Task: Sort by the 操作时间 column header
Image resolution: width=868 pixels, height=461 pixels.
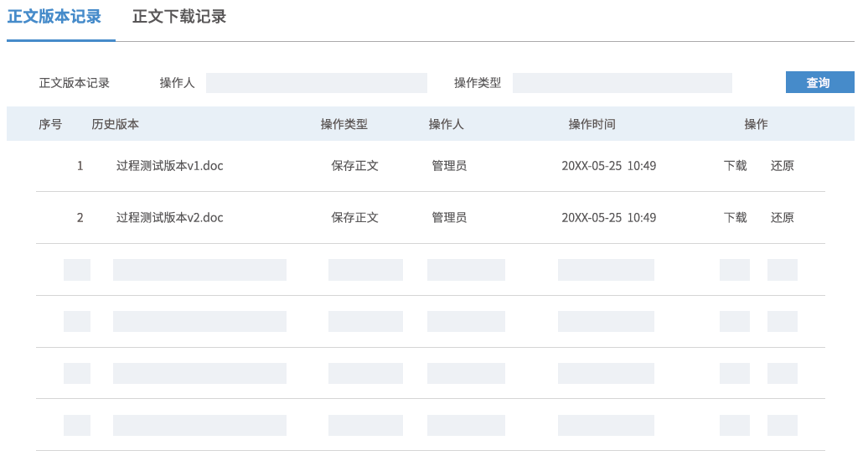Action: pyautogui.click(x=592, y=124)
